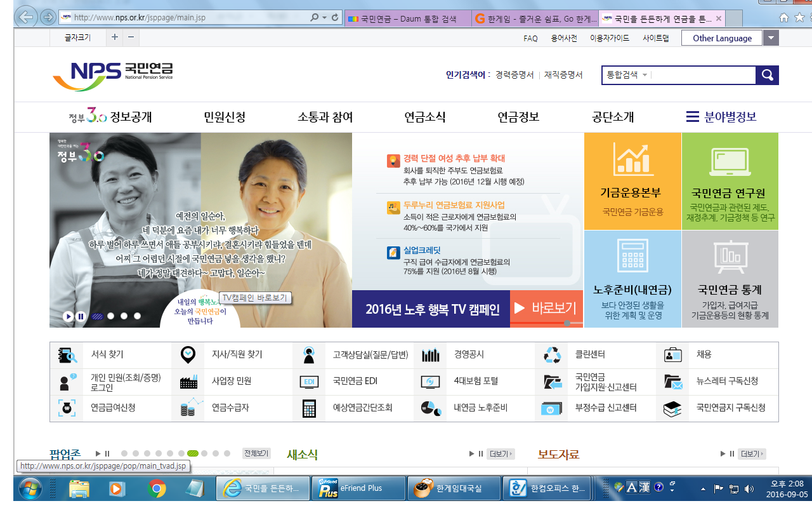Open the 기금운용본부 chart tile
The width and height of the screenshot is (812, 508).
pos(632,181)
